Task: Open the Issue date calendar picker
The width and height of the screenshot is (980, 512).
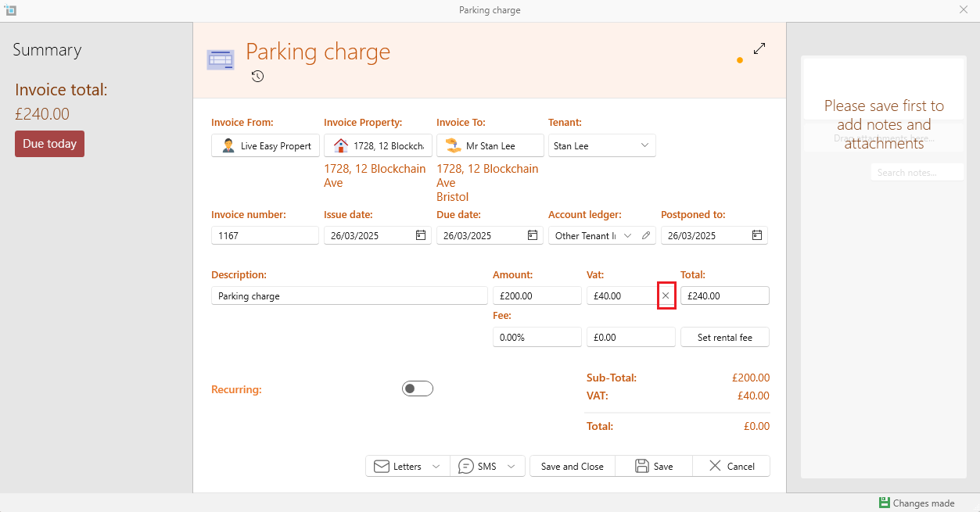Action: [420, 235]
